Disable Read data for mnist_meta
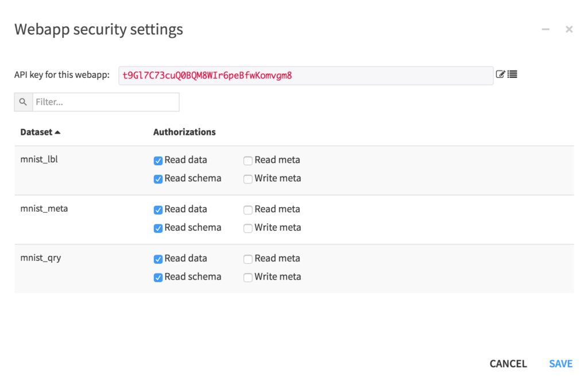The height and width of the screenshot is (382, 588). [x=158, y=210]
